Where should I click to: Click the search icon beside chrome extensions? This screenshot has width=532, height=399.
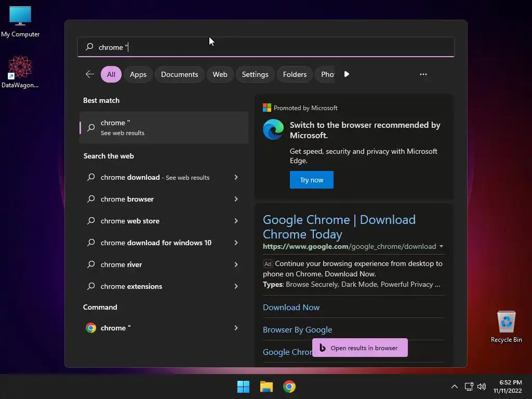click(x=91, y=286)
